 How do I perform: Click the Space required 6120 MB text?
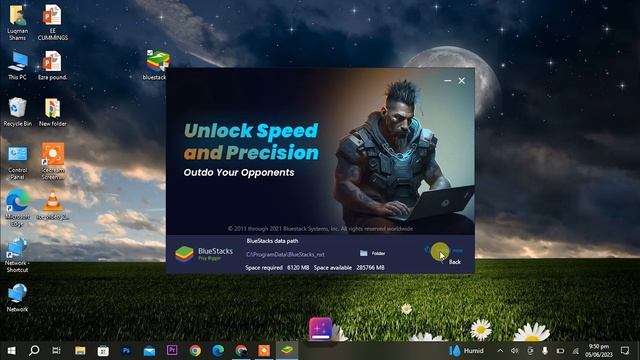(x=277, y=268)
